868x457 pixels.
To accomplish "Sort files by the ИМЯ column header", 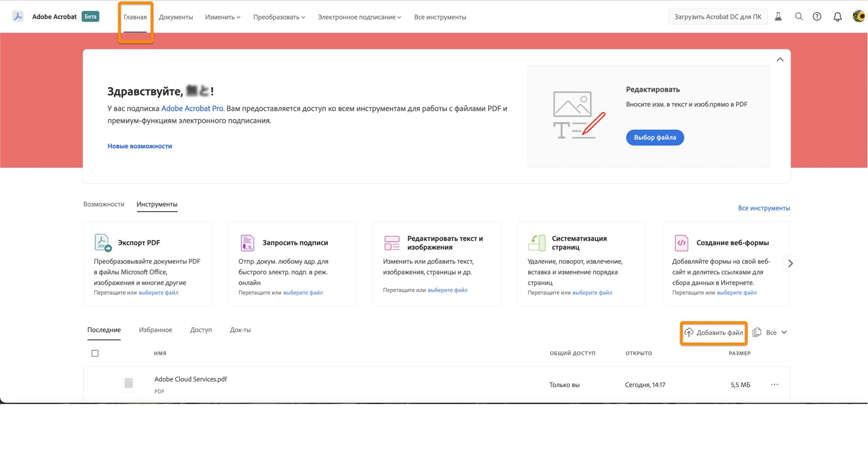I will [x=160, y=353].
